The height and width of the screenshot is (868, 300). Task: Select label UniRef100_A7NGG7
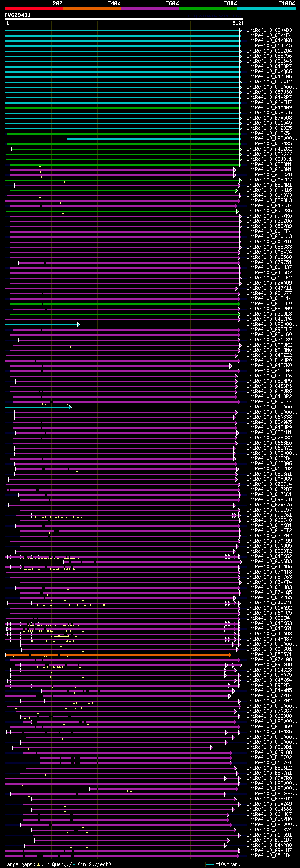point(269,711)
